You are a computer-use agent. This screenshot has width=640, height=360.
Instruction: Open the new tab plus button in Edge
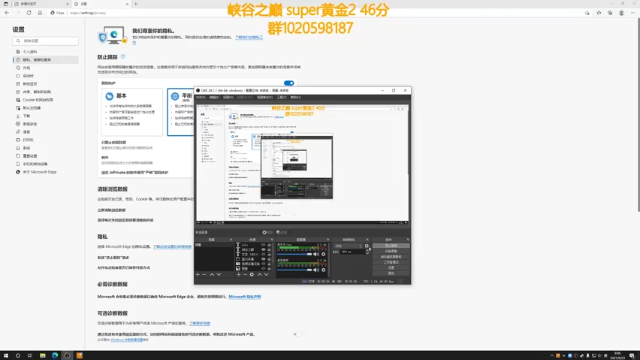136,4
